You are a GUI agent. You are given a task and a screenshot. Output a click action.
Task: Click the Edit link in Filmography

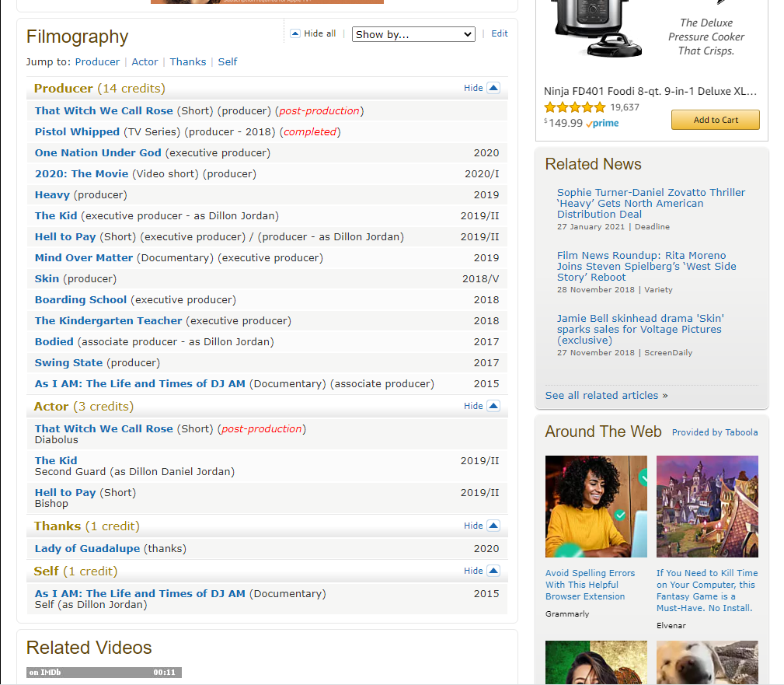[x=499, y=33]
